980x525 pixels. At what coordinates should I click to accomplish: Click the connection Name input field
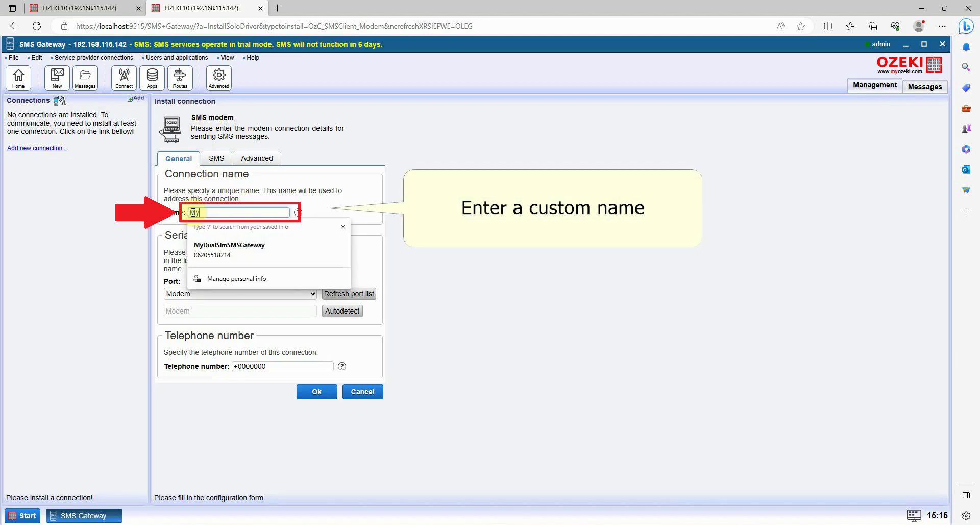point(239,212)
